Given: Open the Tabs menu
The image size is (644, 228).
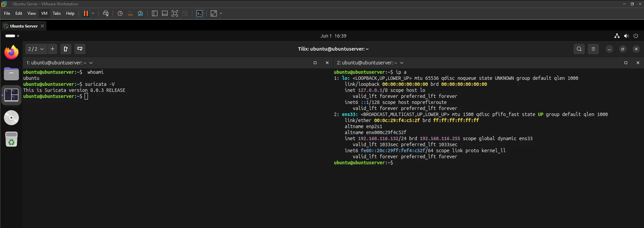Looking at the screenshot, I should 57,13.
